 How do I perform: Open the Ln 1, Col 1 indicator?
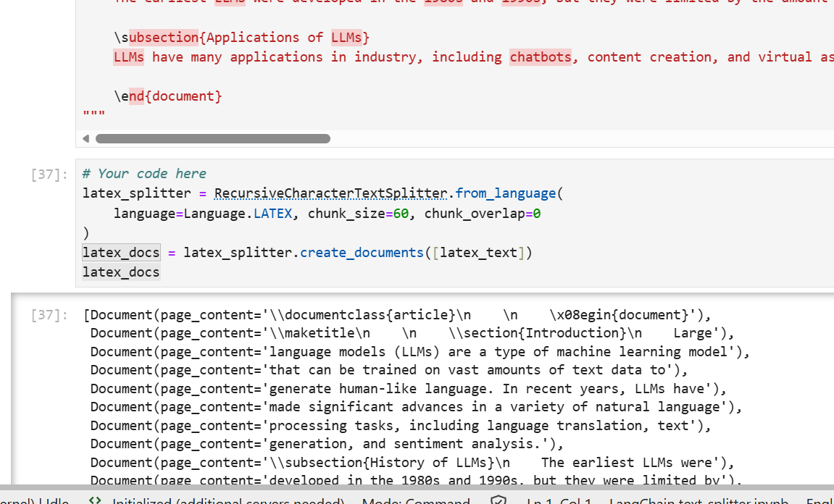(559, 501)
